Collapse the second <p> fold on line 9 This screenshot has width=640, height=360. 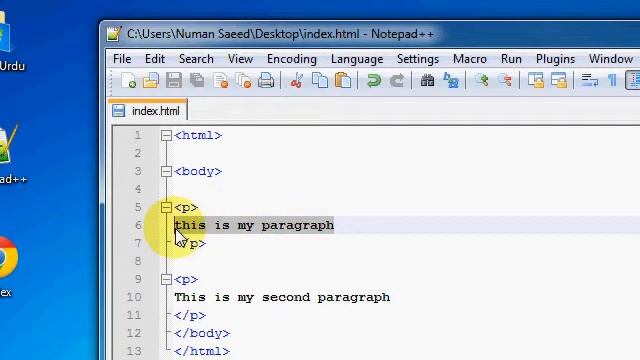pos(166,280)
